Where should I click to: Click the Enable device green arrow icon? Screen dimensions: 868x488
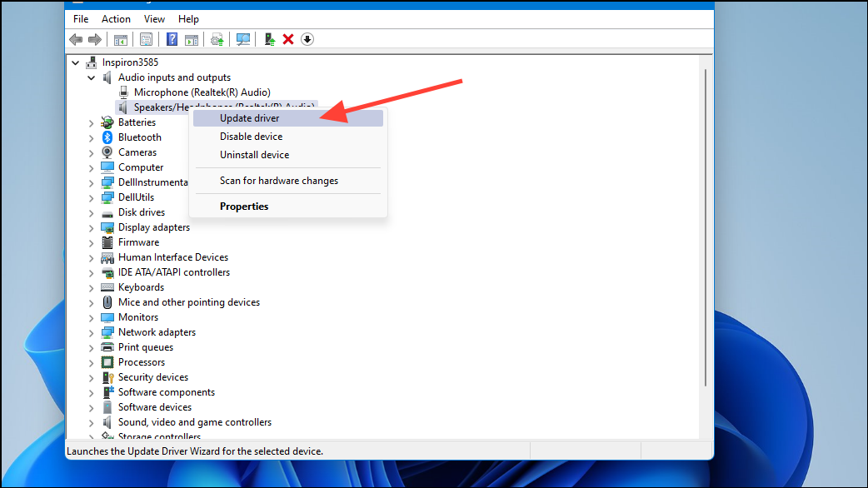269,39
